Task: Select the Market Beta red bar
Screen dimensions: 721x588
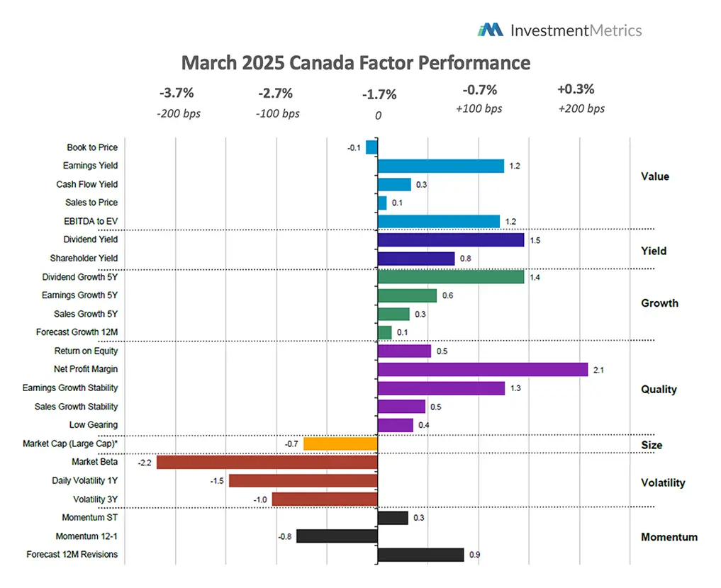Action: pyautogui.click(x=267, y=463)
